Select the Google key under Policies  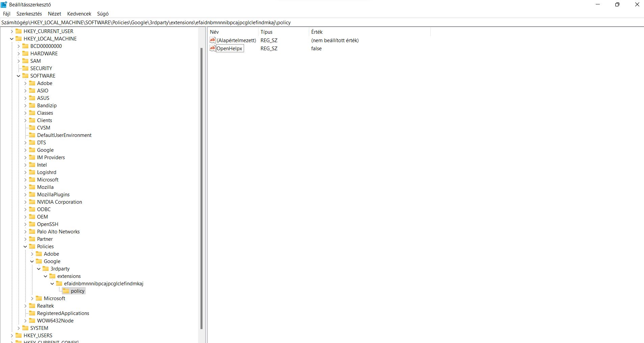coord(52,261)
